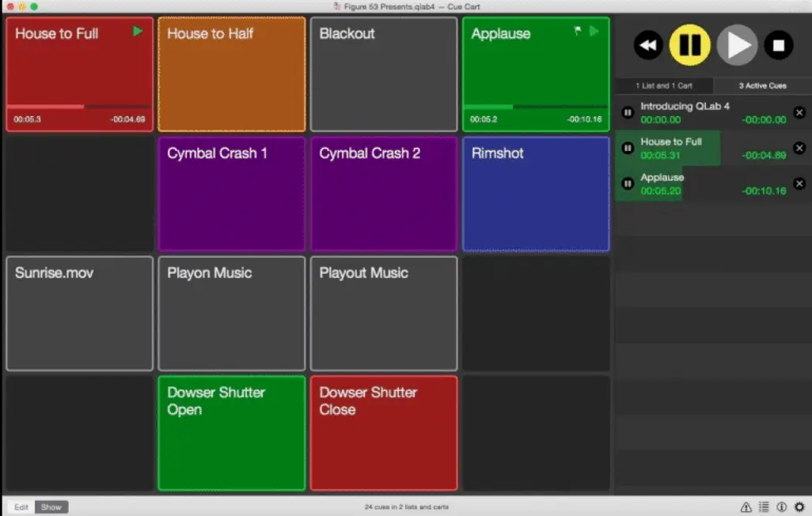812x516 pixels.
Task: Trigger the Sunrise.mov cue tile
Action: click(x=80, y=313)
